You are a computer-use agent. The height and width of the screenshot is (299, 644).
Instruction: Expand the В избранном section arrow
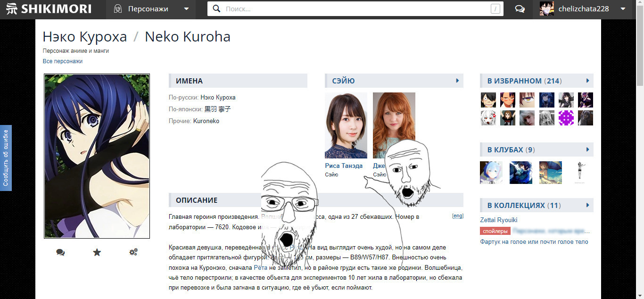587,81
